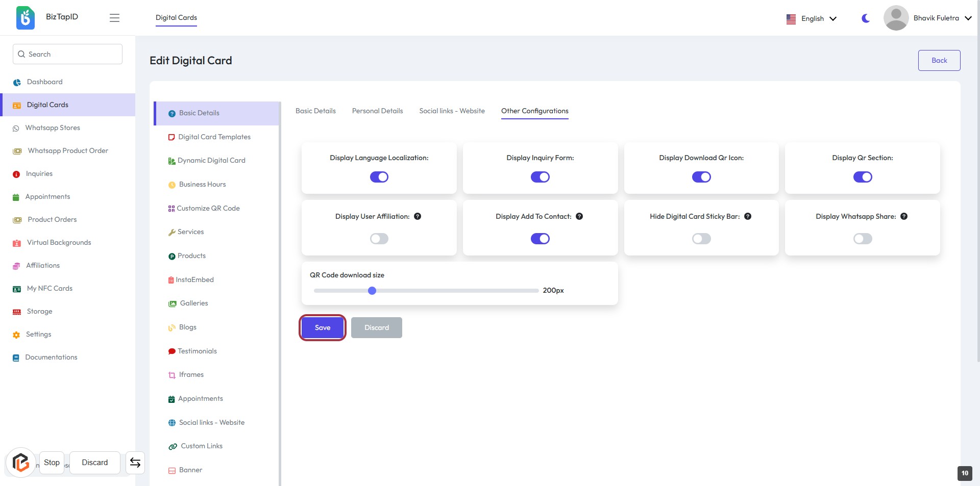Enable Display User Affiliation switch
The height and width of the screenshot is (486, 980).
pos(379,239)
